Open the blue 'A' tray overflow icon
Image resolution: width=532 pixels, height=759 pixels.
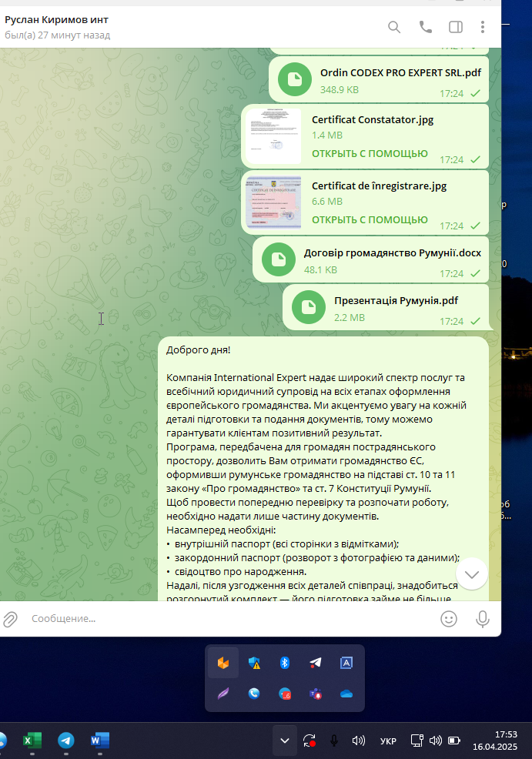[346, 663]
